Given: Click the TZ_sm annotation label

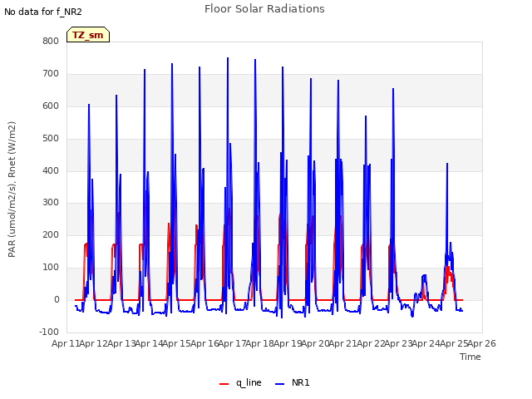Looking at the screenshot, I should click(x=88, y=35).
